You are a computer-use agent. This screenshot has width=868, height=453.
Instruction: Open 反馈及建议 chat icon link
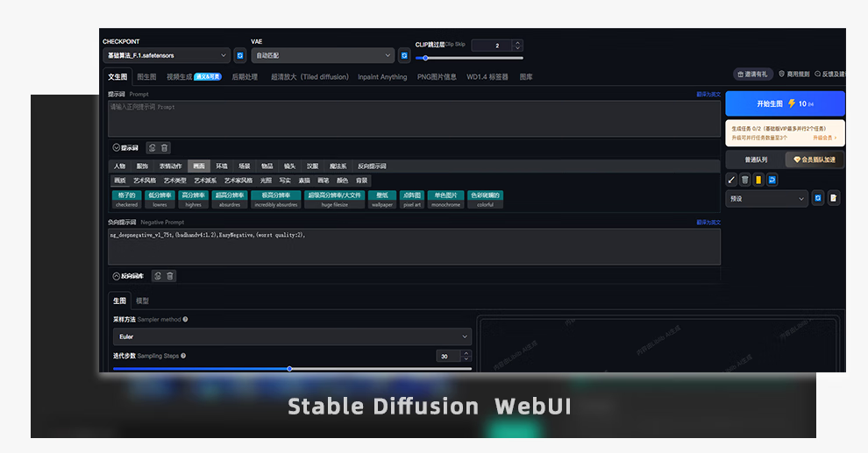(x=829, y=74)
